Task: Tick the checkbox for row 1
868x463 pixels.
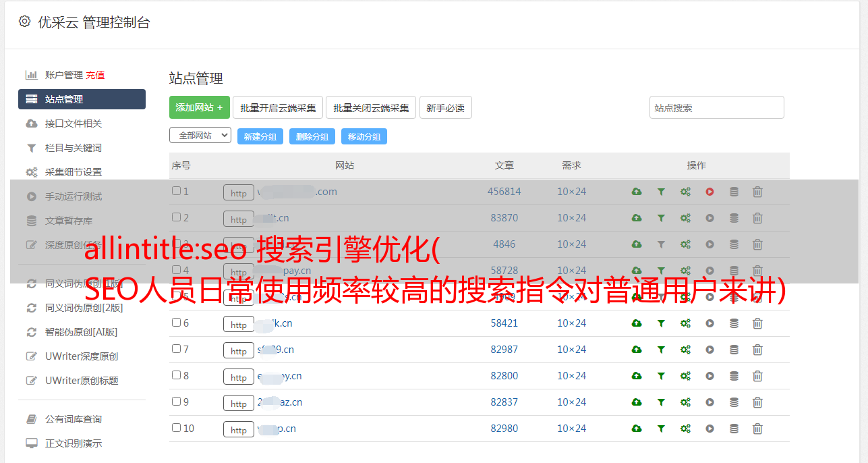Action: tap(176, 191)
